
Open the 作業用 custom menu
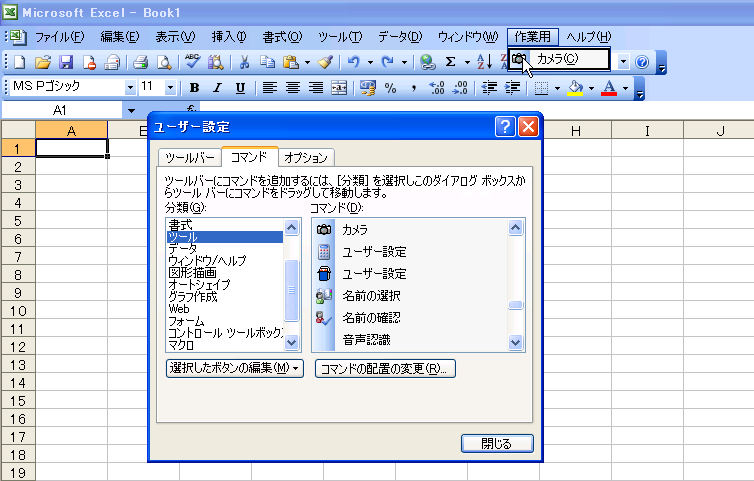[532, 37]
